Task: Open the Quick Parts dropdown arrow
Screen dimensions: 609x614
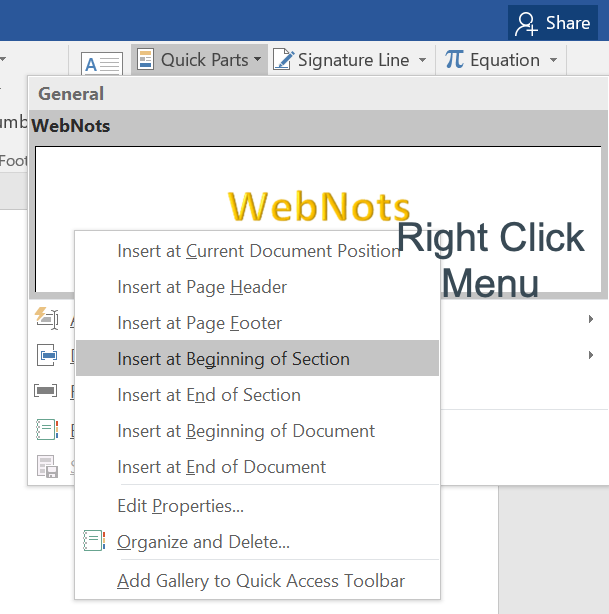Action: [258, 60]
